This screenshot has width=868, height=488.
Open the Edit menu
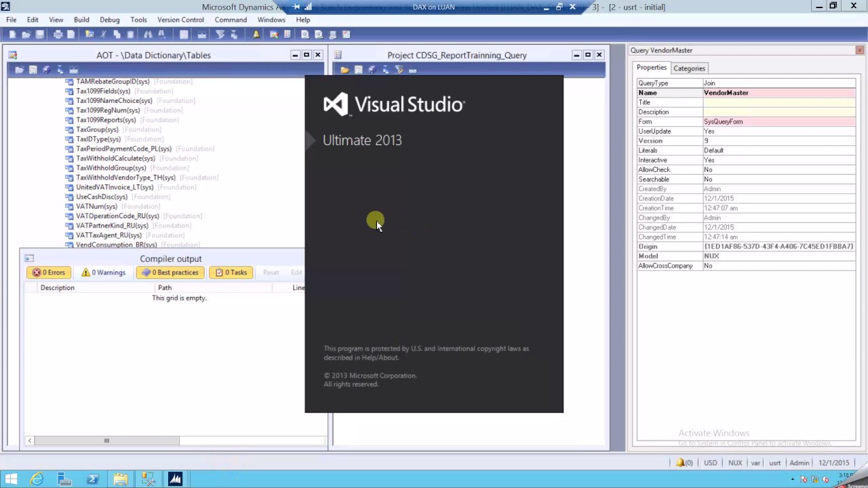[x=33, y=20]
